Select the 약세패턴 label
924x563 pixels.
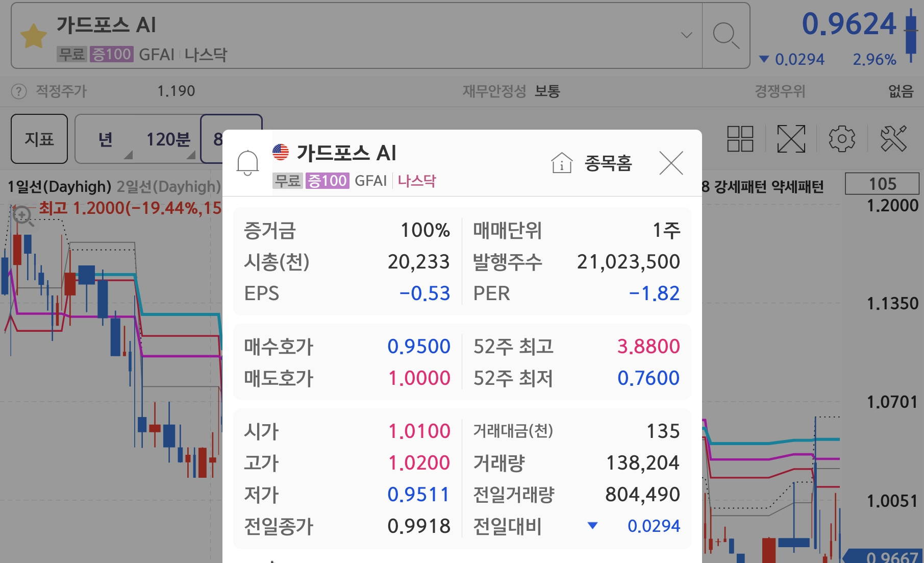point(797,187)
